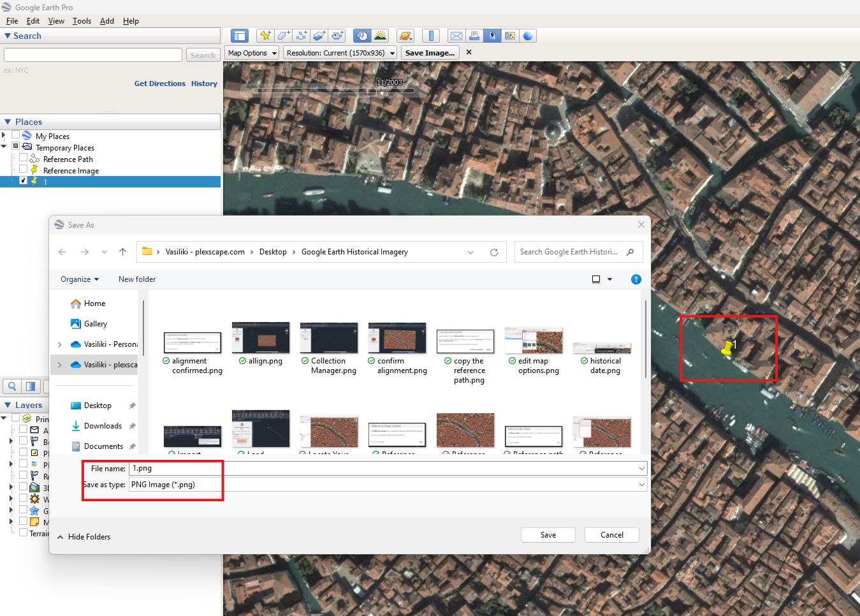The height and width of the screenshot is (616, 860).
Task: Expand the My Places tree node
Action: click(x=4, y=135)
